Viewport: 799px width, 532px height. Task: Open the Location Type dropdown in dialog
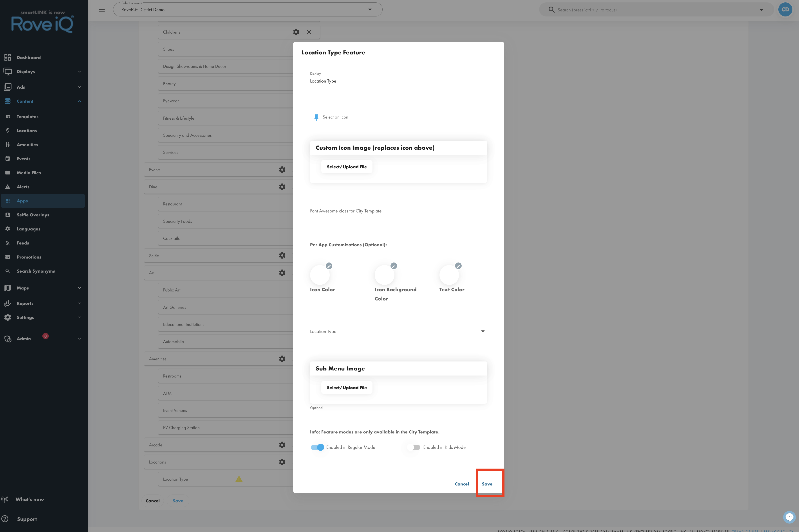[x=398, y=331]
